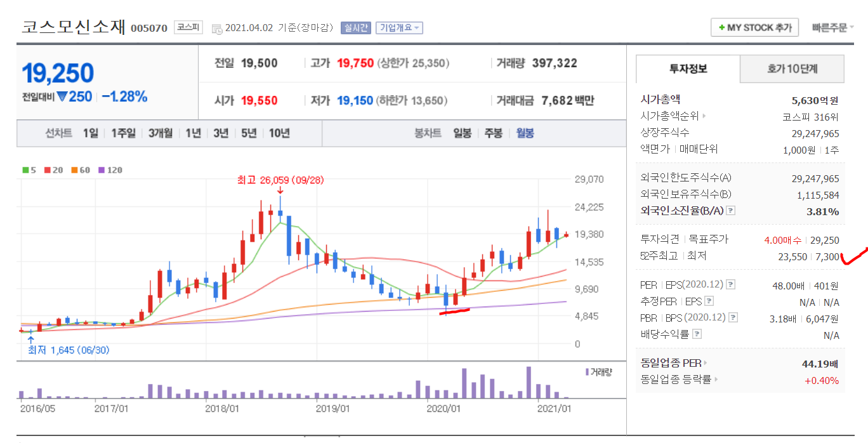868x443 pixels.
Task: Open the 추정PER EPS help icon
Action: (709, 301)
